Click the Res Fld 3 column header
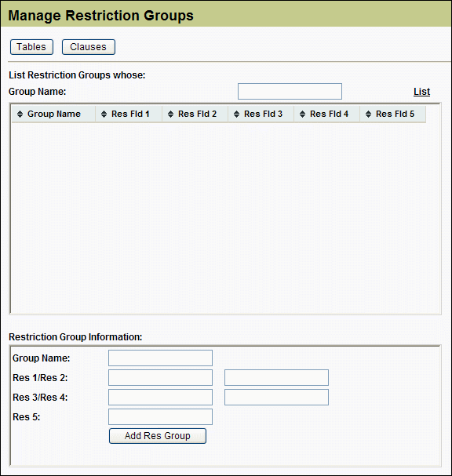The width and height of the screenshot is (452, 476). tap(261, 114)
